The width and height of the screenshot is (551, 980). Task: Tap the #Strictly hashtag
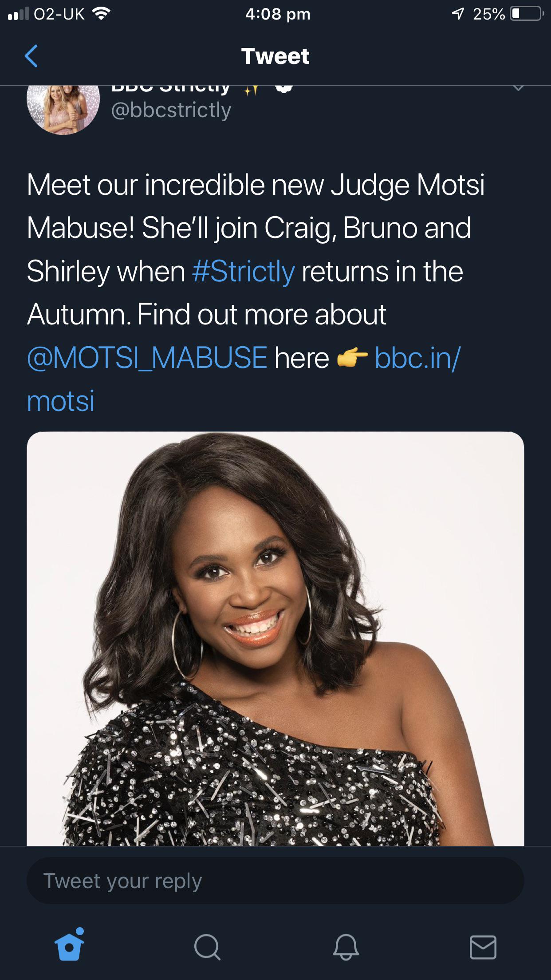pos(244,271)
